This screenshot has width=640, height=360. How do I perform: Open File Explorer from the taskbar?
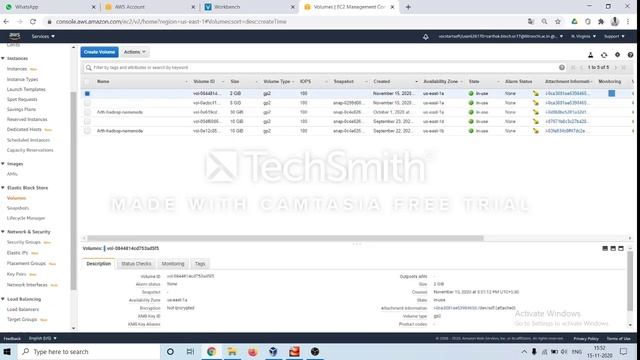[232, 351]
